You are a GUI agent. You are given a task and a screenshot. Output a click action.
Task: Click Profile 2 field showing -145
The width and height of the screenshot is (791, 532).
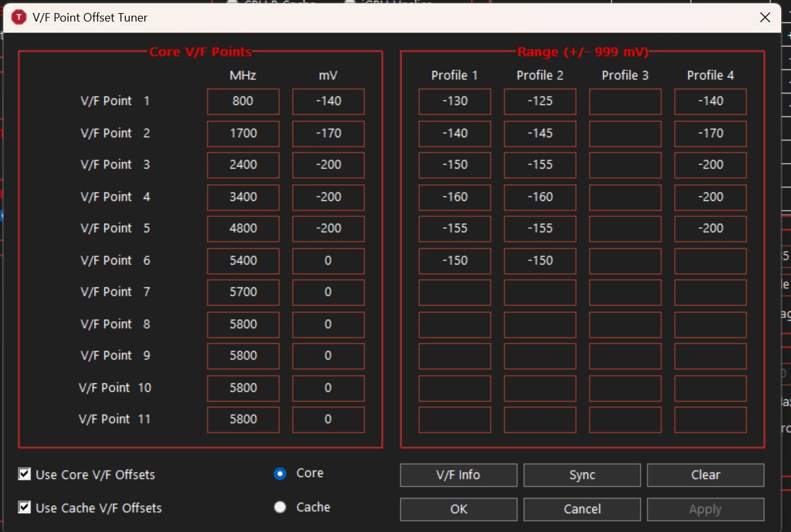pos(540,133)
